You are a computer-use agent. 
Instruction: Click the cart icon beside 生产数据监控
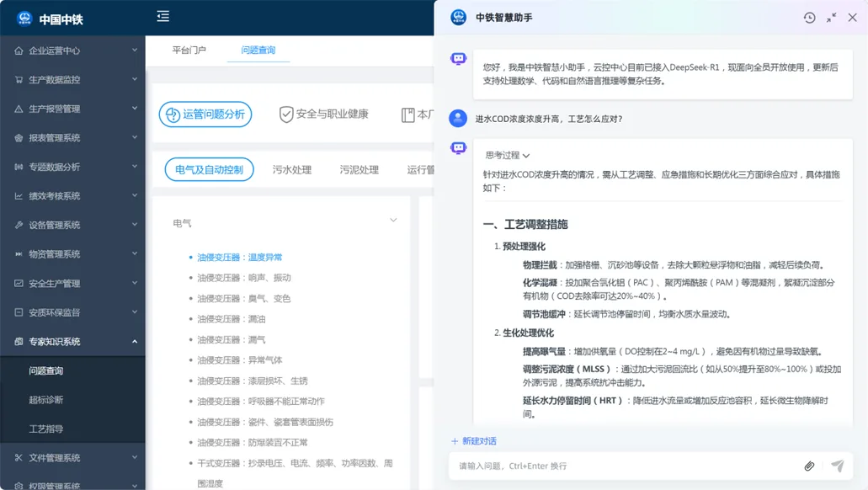[19, 80]
